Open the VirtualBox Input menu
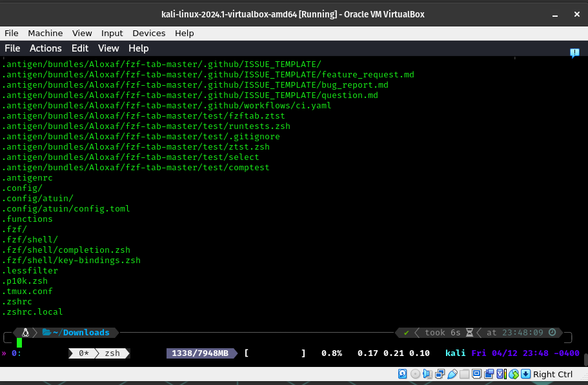Viewport: 588px width, 385px height. point(112,33)
